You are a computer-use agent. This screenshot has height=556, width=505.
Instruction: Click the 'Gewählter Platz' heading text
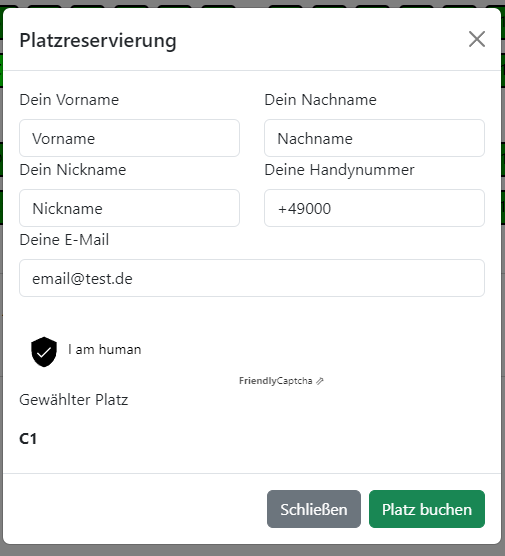point(74,400)
